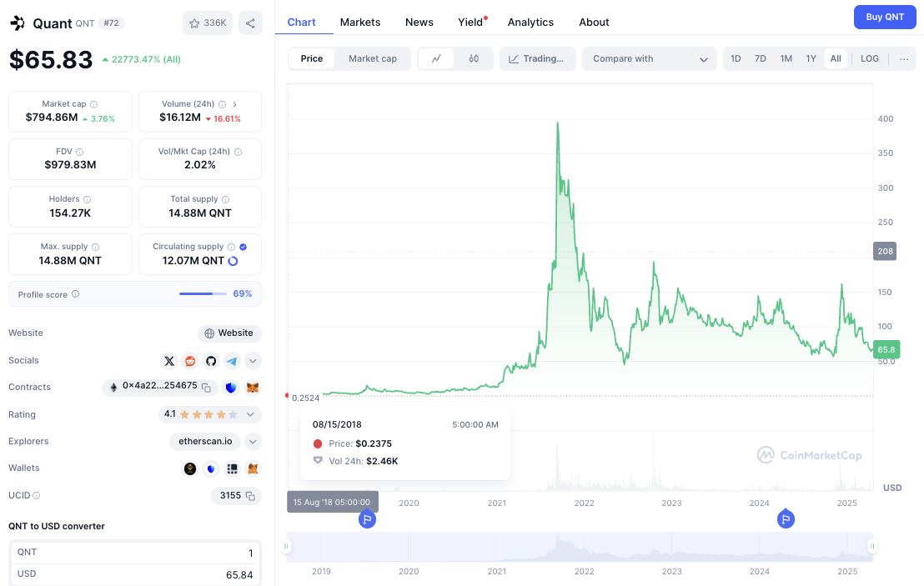
Task: Click the FDV info icon
Action: pos(79,152)
